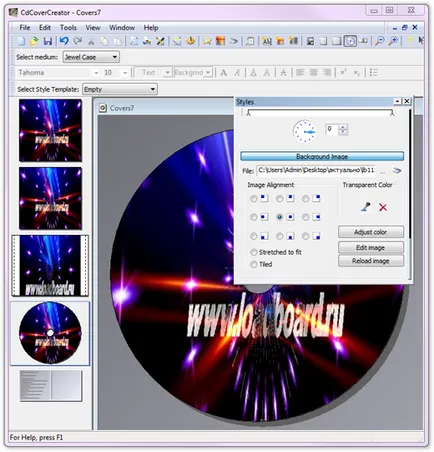Select the first front cover thumbnail
434x452 pixels.
click(50, 130)
